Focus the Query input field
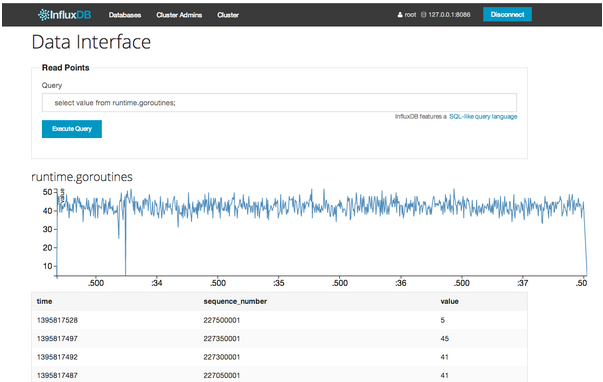603x382 pixels. coord(279,103)
